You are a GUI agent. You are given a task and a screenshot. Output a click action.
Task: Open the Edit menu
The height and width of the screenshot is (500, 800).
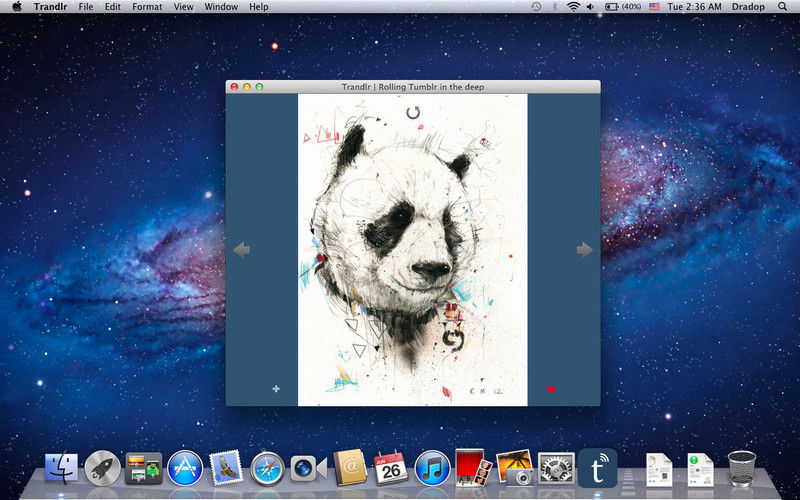pyautogui.click(x=113, y=7)
